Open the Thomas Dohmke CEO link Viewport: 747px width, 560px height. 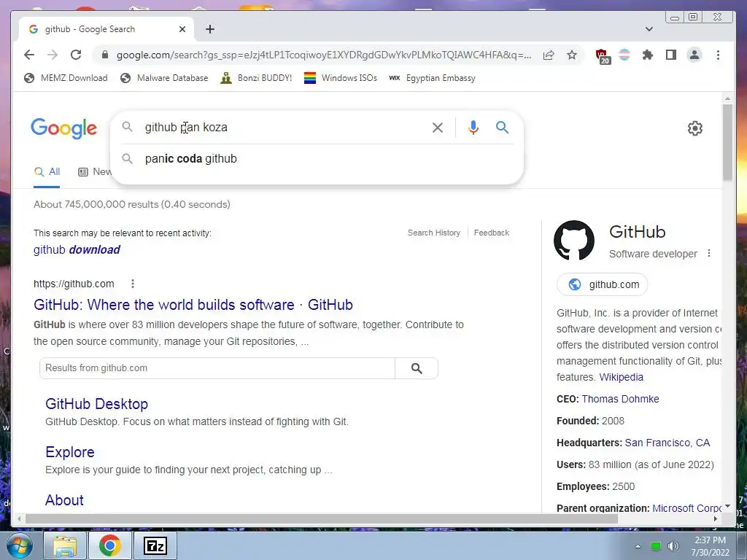[x=620, y=399]
